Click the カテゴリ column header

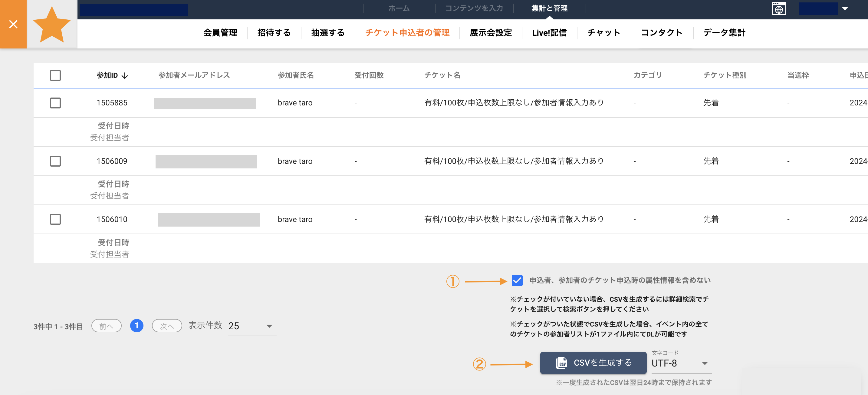(x=648, y=75)
